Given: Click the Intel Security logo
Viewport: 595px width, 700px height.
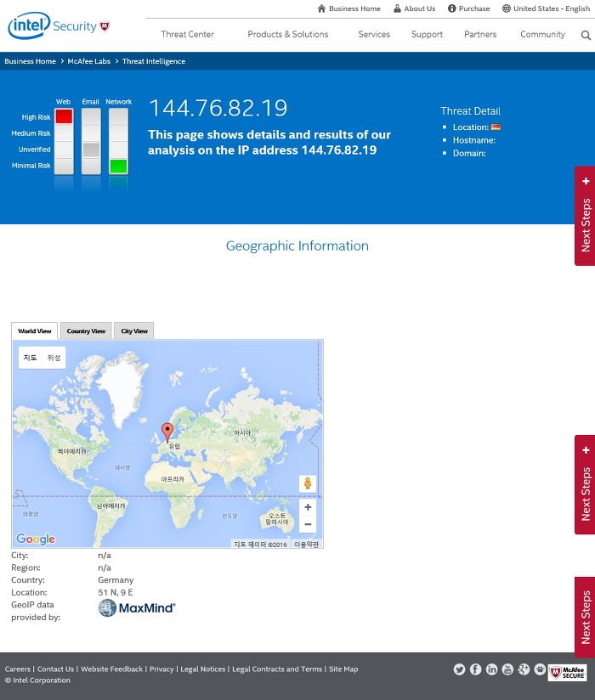Looking at the screenshot, I should click(59, 25).
